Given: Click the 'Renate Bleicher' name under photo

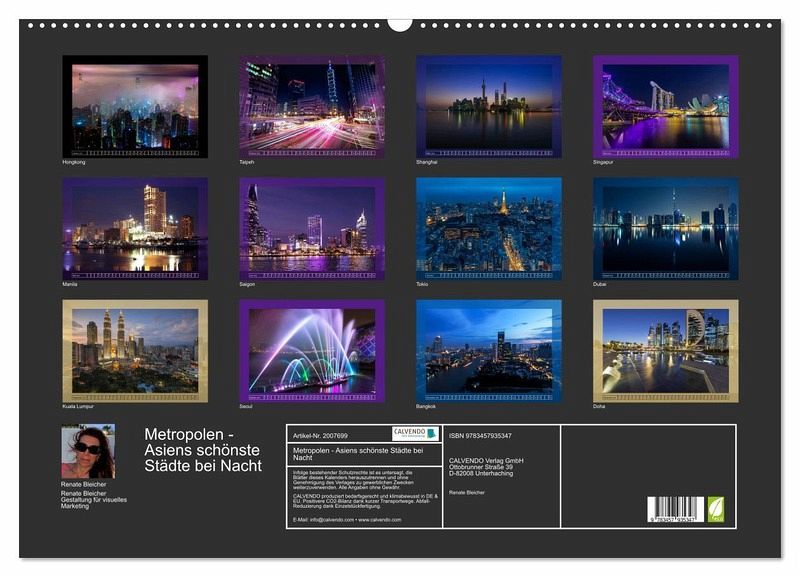Looking at the screenshot, I should pyautogui.click(x=84, y=484).
